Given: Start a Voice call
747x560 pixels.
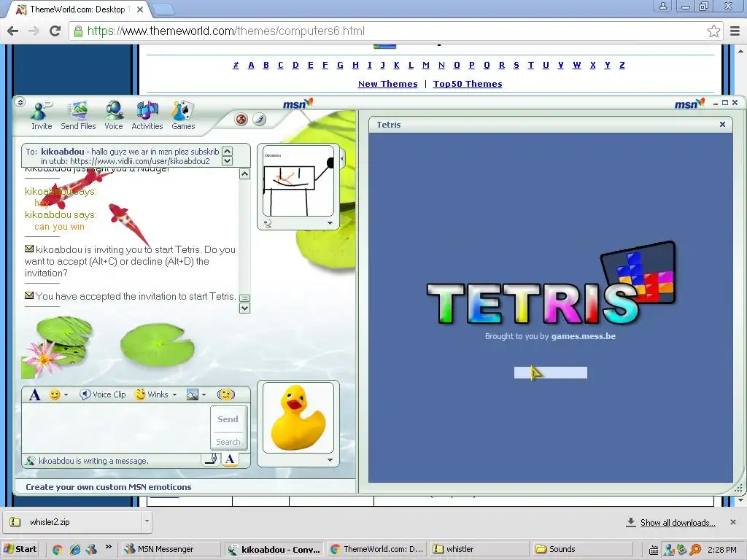Looking at the screenshot, I should coord(114,116).
